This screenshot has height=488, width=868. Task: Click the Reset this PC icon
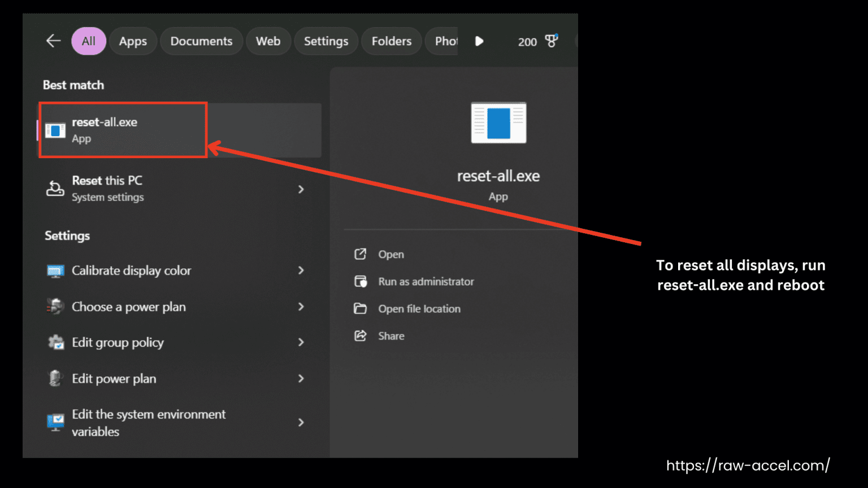coord(54,189)
